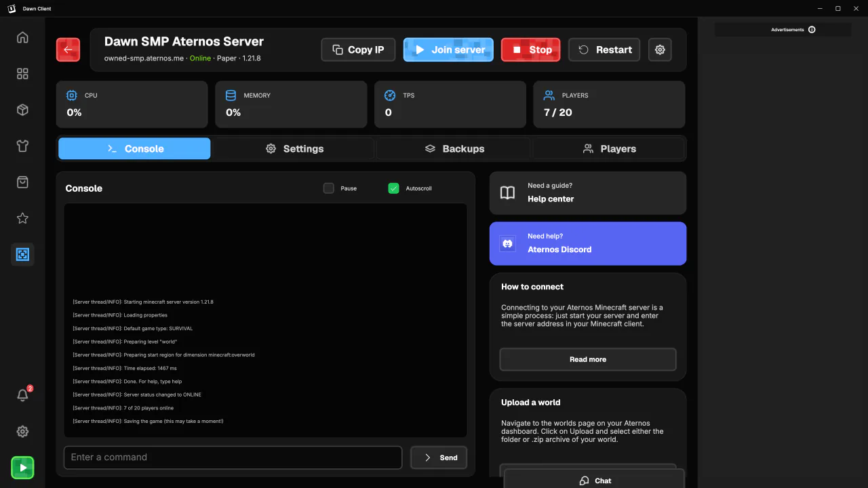Open the star favorites sidebar icon

tap(22, 218)
